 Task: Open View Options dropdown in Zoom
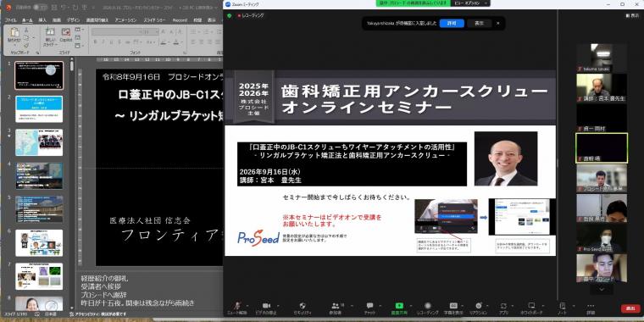pyautogui.click(x=470, y=3)
